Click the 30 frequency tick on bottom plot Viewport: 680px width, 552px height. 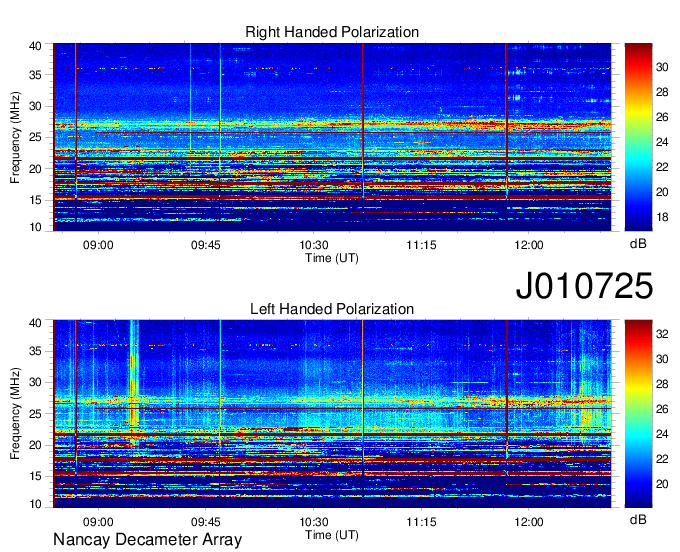(35, 382)
